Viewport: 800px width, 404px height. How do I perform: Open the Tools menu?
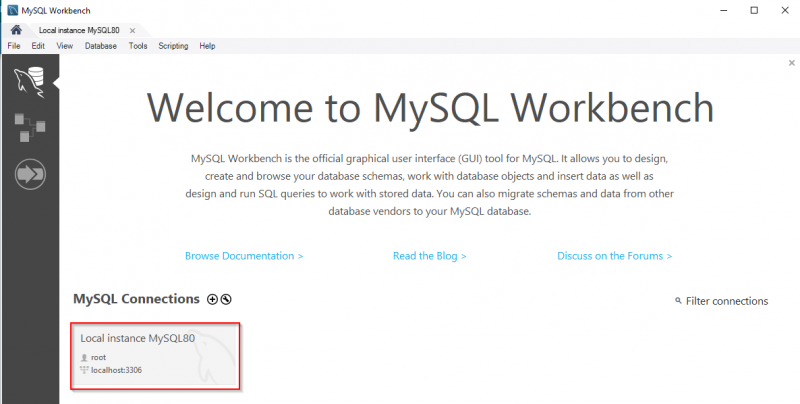[x=138, y=46]
